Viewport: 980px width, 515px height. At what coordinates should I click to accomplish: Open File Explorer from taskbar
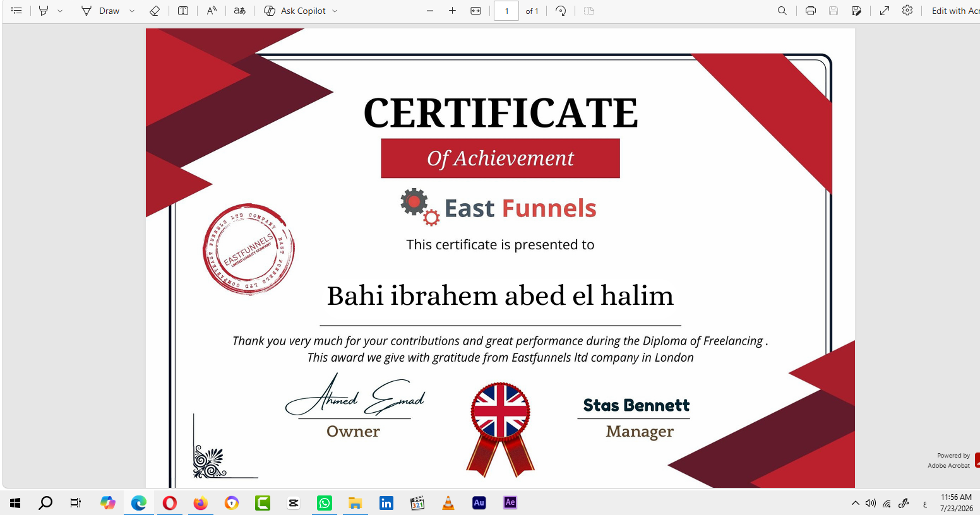(356, 503)
